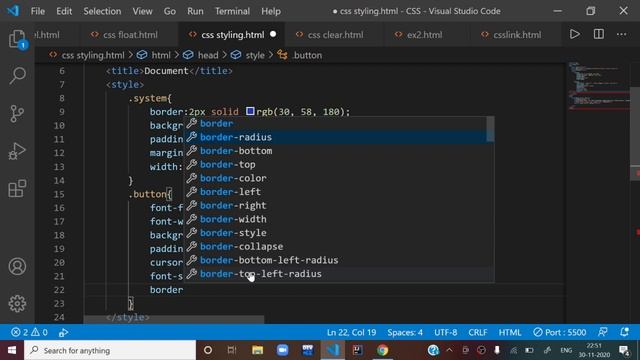
Task: Show hidden system tray icons
Action: tap(449, 350)
